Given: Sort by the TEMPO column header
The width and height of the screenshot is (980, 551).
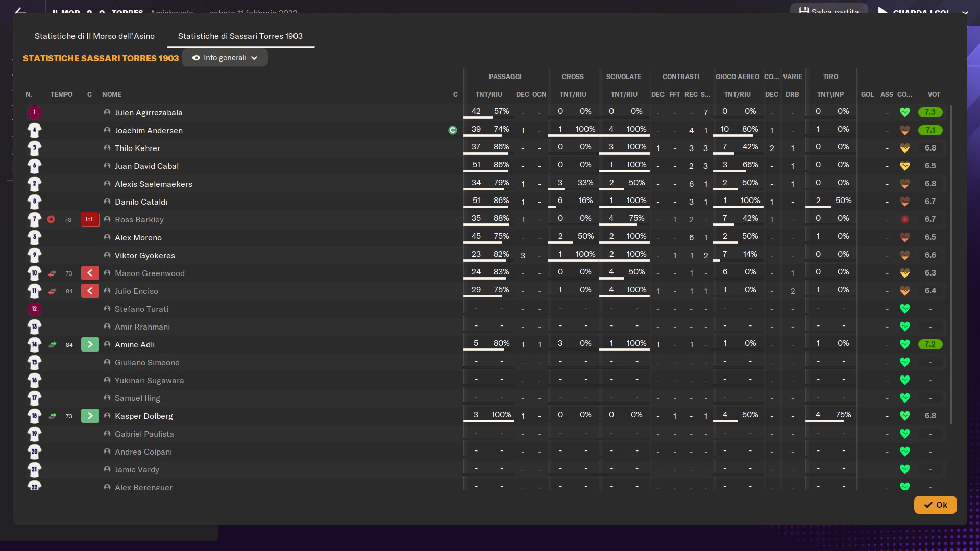Looking at the screenshot, I should point(61,94).
